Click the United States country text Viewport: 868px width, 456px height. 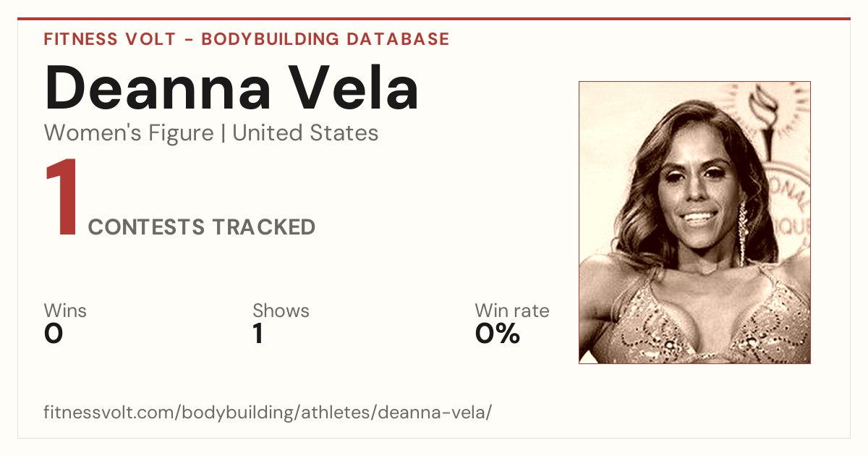point(305,133)
